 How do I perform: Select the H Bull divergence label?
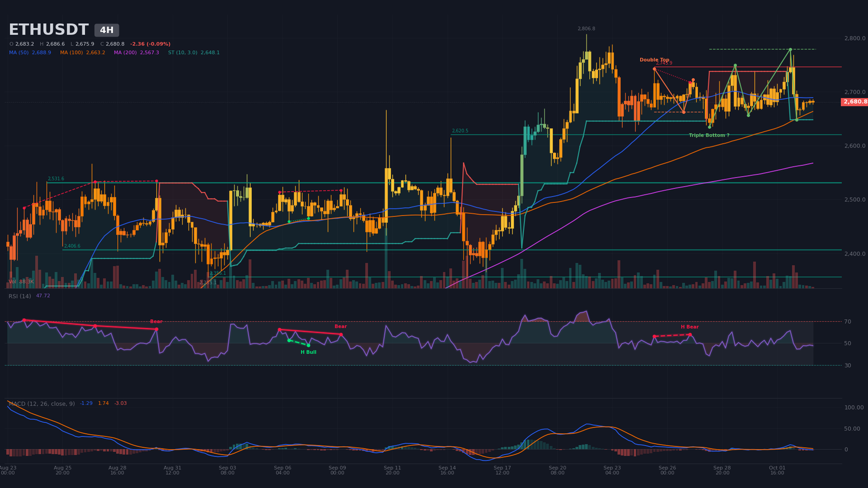point(309,352)
